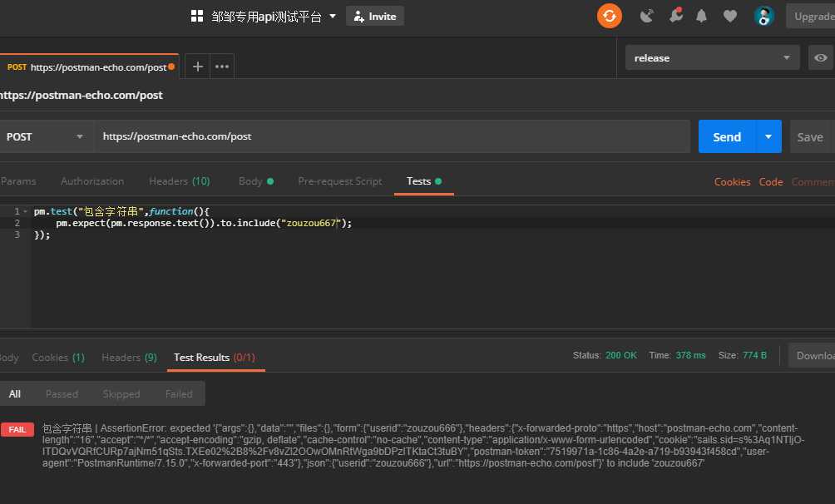This screenshot has width=835, height=504.
Task: Select the POST postman-echo request tab
Action: [88, 67]
